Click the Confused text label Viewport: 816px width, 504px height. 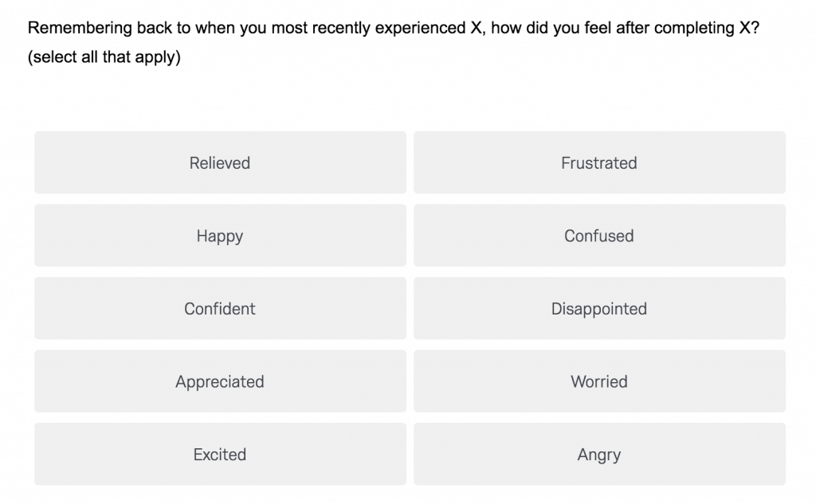coord(599,236)
